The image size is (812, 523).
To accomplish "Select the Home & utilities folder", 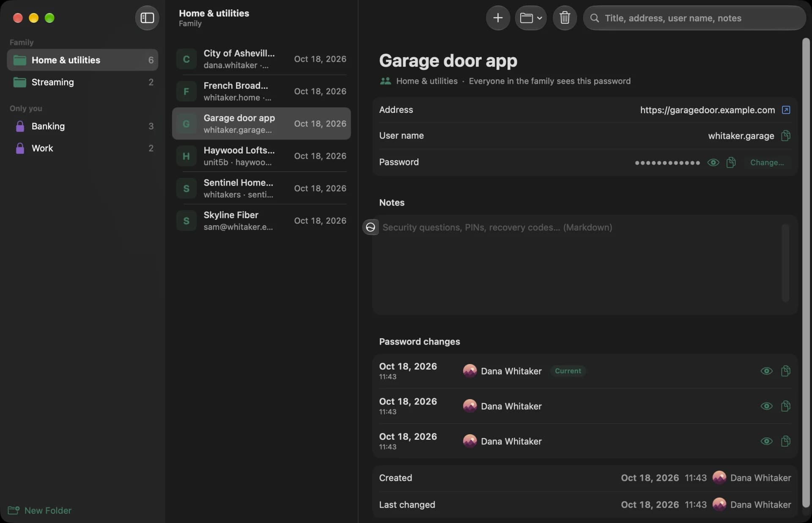I will tap(82, 60).
